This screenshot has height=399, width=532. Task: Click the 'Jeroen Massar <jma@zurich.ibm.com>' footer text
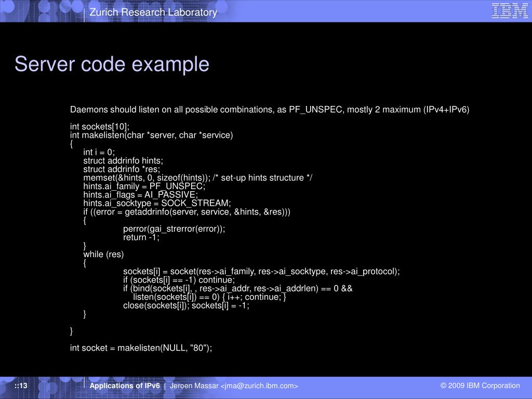234,386
